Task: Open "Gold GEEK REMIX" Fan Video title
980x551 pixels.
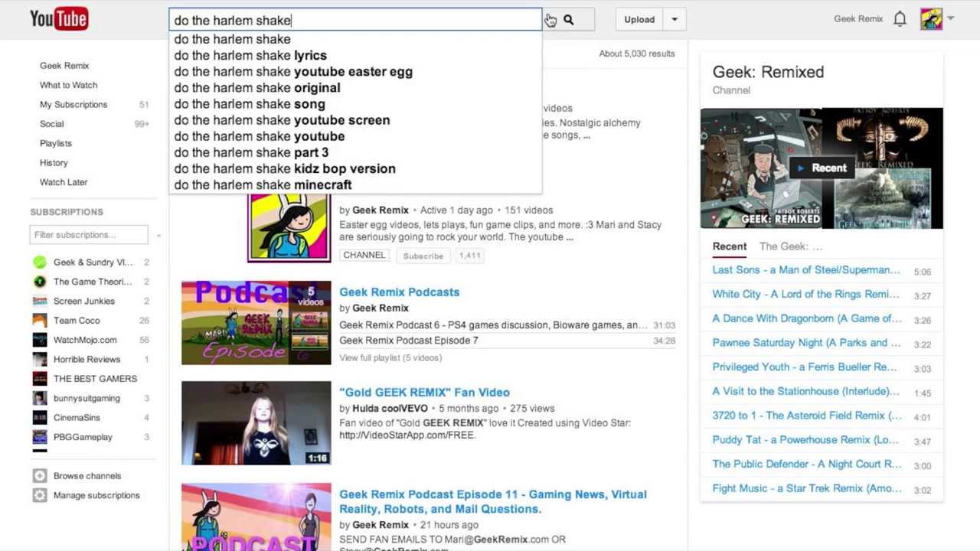Action: click(x=424, y=393)
